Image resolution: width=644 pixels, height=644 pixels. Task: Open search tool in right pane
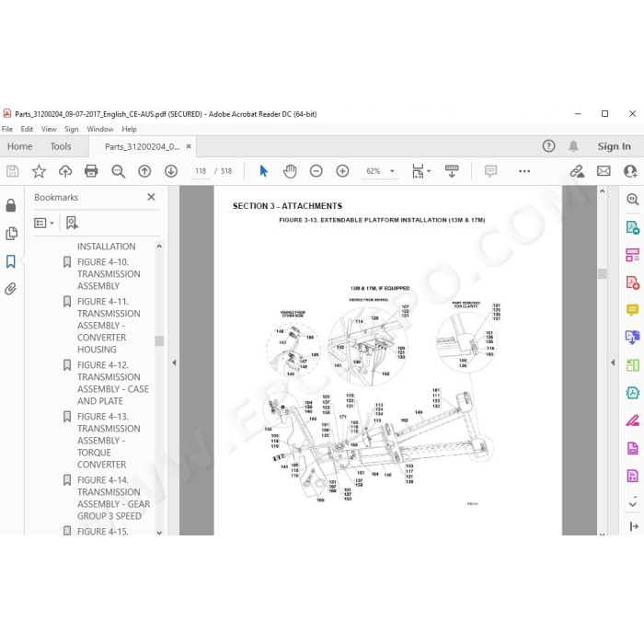[633, 200]
